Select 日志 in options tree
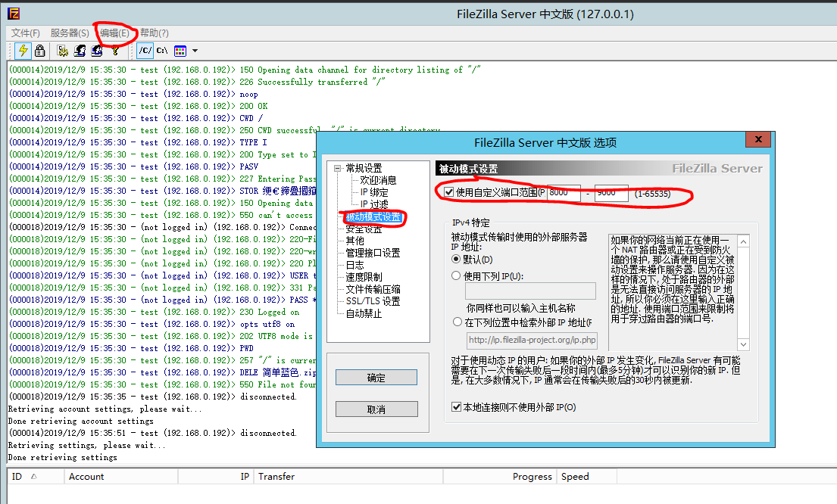Viewport: 837px width, 504px height. point(355,265)
